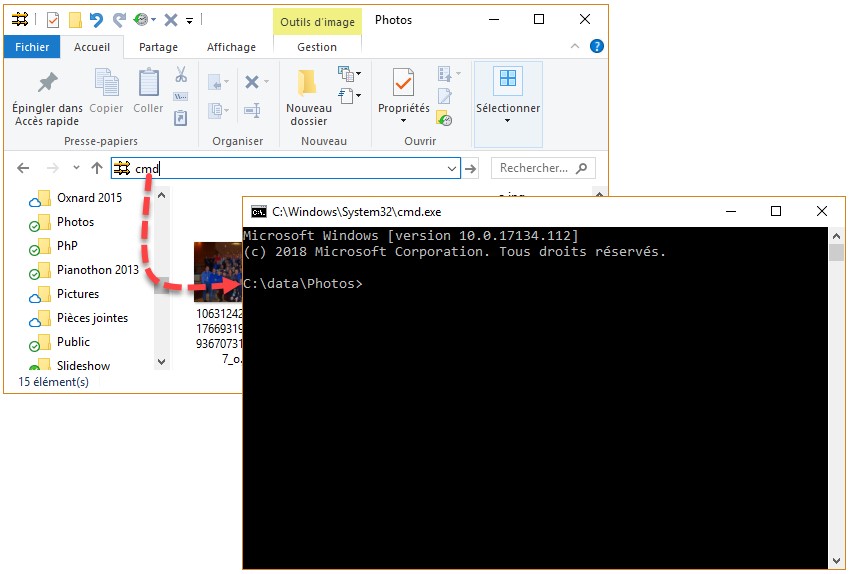Click the Coller clipboard icon
Screen dimensions: 851x574
[148, 83]
